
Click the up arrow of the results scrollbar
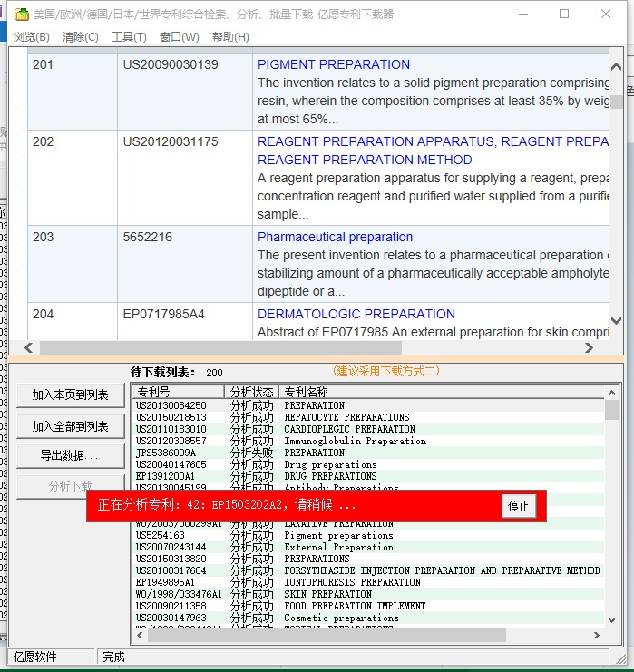[616, 67]
